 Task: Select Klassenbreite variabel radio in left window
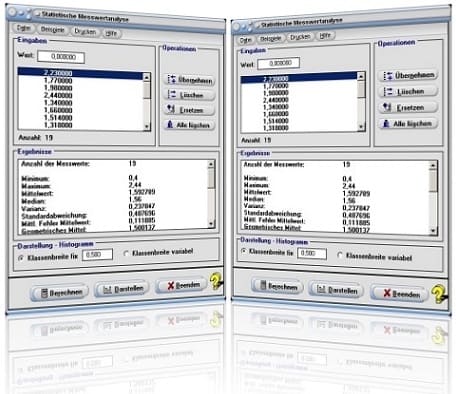[126, 254]
